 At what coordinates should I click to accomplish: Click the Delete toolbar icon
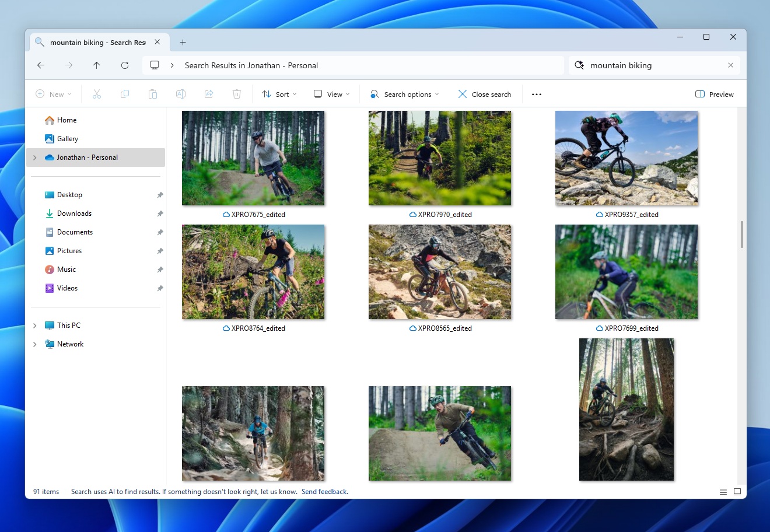click(237, 94)
